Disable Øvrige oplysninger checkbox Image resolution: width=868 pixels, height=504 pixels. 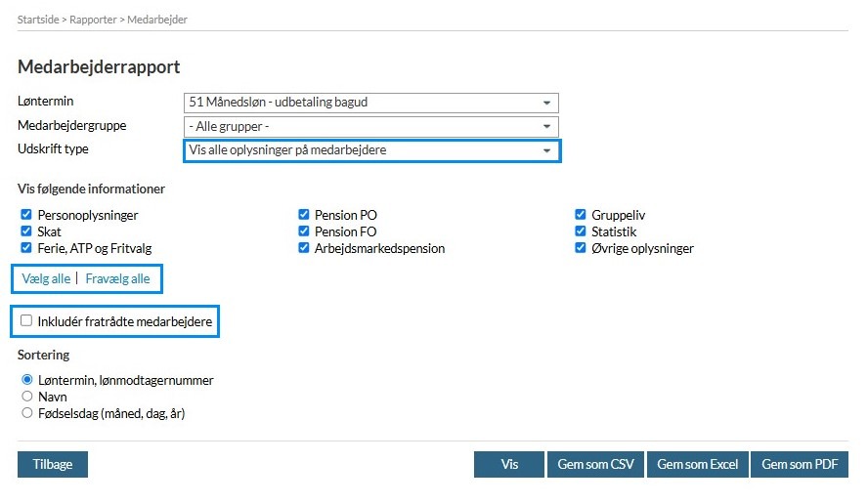click(582, 248)
